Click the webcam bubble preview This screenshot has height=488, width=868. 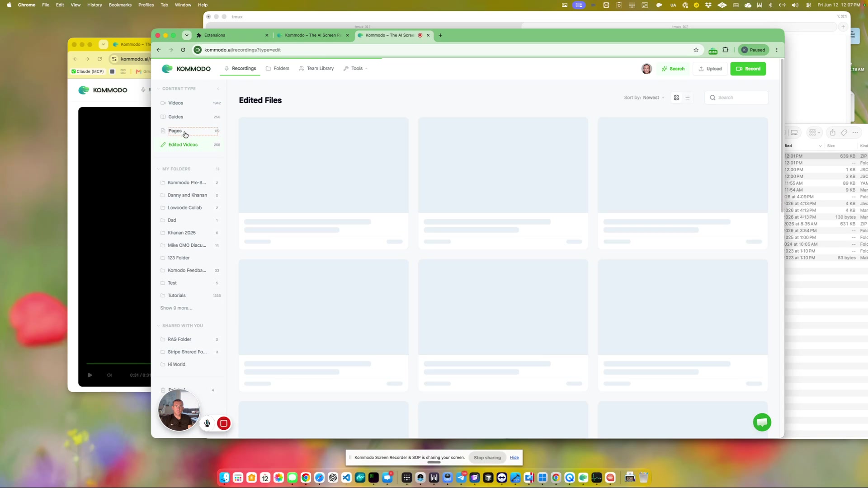point(179,410)
